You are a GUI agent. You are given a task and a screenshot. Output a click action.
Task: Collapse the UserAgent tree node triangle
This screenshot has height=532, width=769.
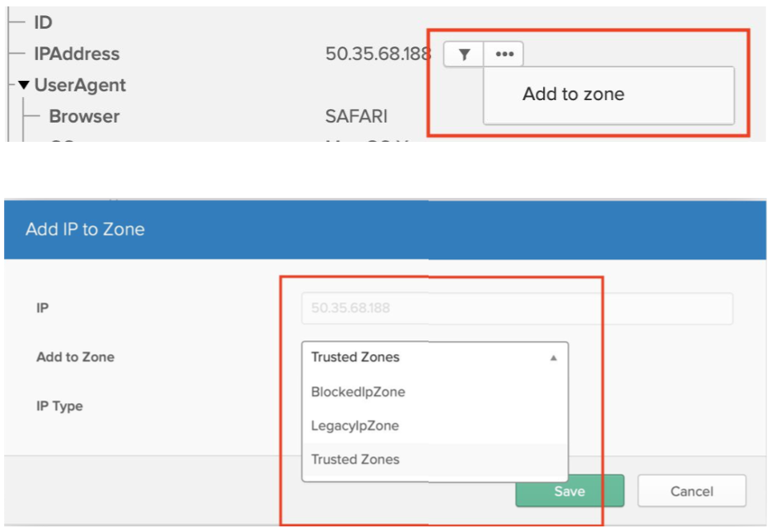tap(23, 85)
